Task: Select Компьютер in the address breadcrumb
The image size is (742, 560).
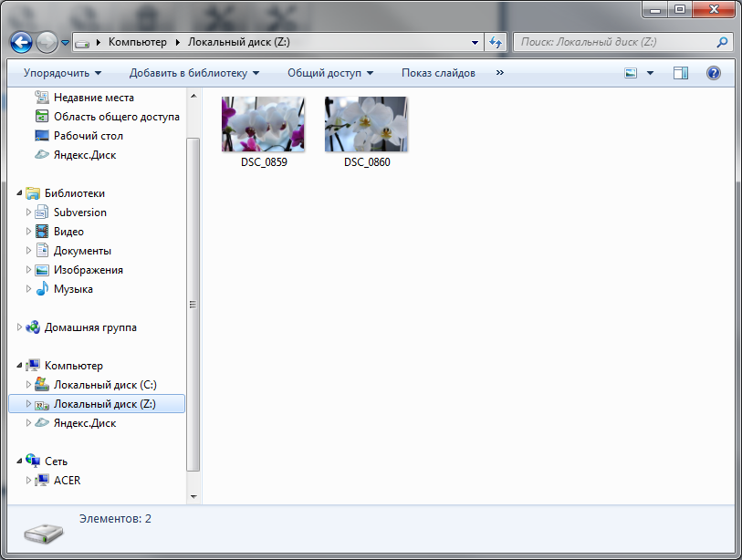Action: pyautogui.click(x=138, y=42)
